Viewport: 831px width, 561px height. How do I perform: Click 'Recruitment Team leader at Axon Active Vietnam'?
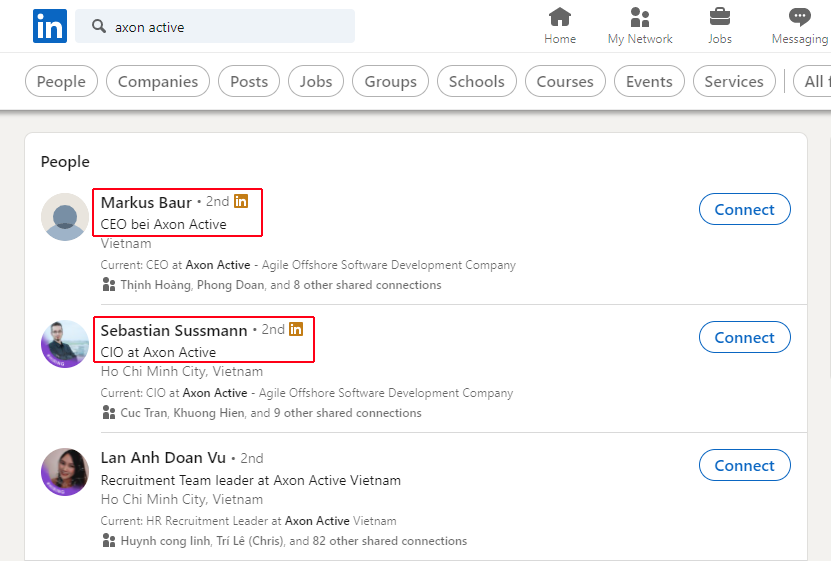251,480
